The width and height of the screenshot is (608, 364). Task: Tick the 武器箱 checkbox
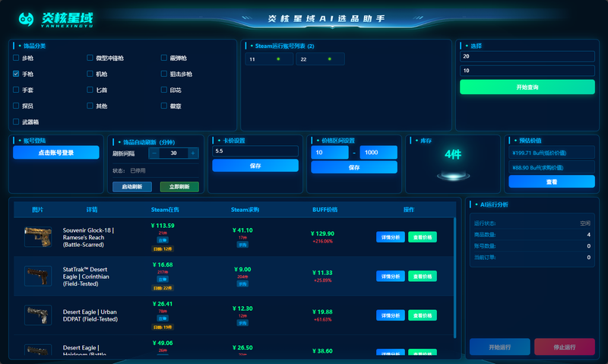tap(16, 122)
